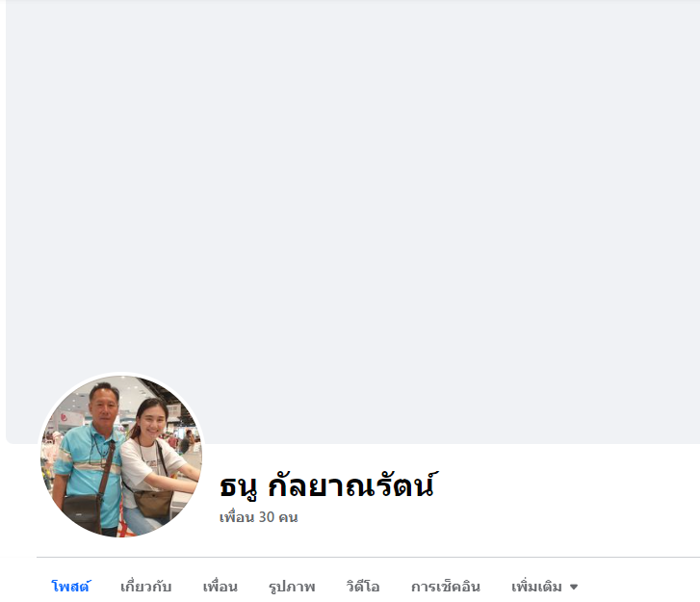View the วิดีโอ tab
This screenshot has width=700, height=602.
point(362,586)
